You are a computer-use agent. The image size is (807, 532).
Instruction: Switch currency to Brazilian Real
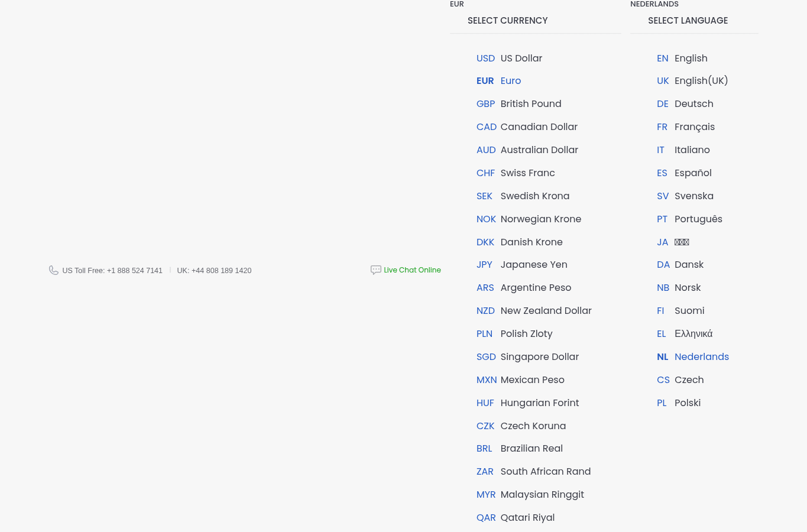pyautogui.click(x=520, y=449)
